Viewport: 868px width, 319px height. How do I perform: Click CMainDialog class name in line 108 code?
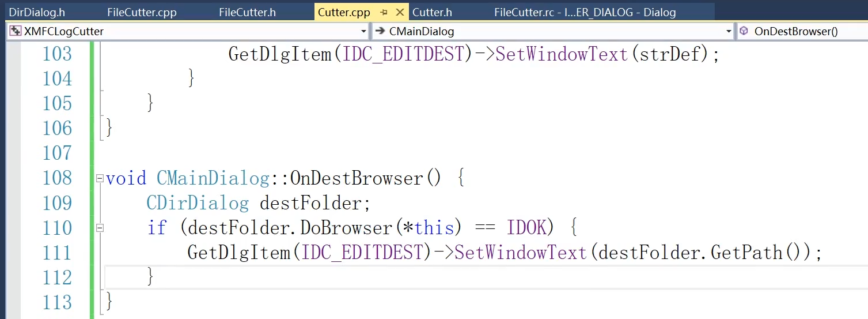click(x=213, y=178)
